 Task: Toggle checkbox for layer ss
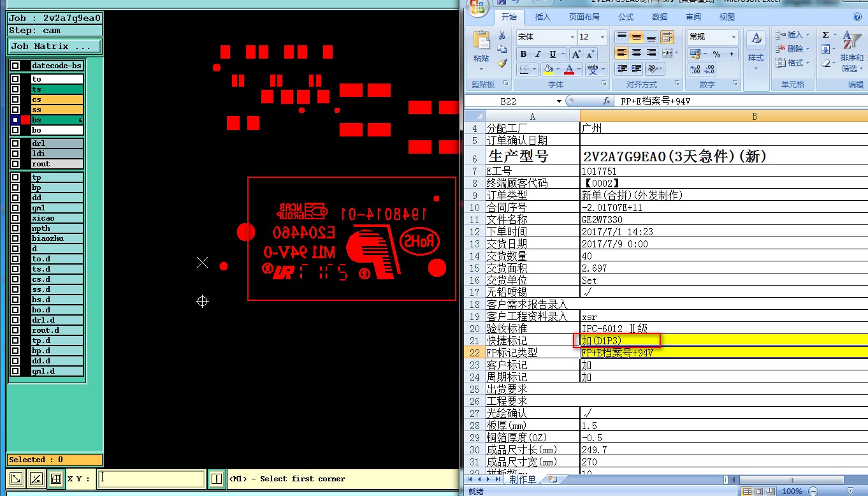point(15,110)
